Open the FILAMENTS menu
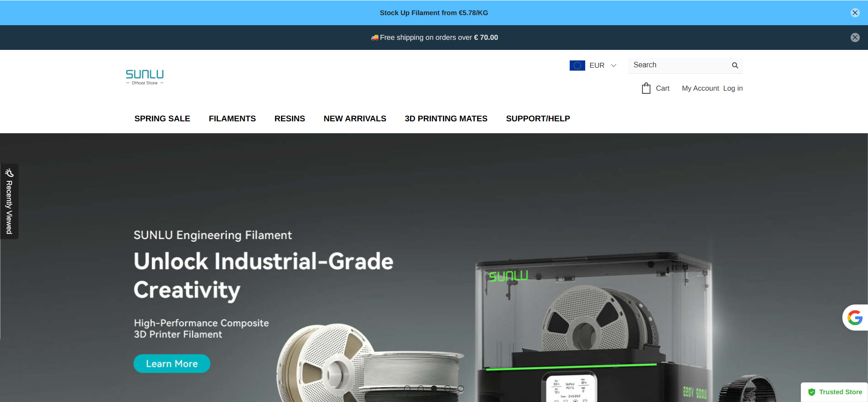 [232, 119]
